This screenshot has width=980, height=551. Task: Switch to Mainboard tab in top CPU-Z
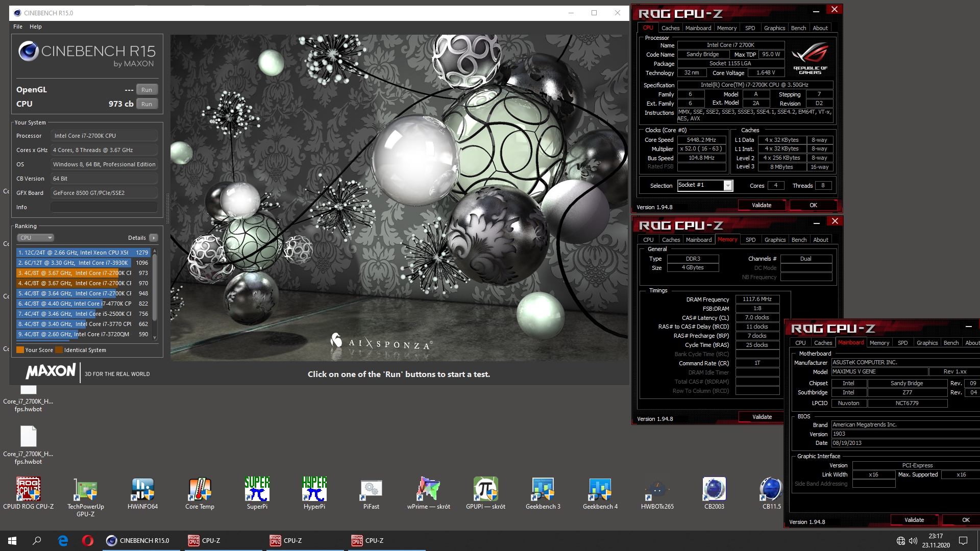698,28
